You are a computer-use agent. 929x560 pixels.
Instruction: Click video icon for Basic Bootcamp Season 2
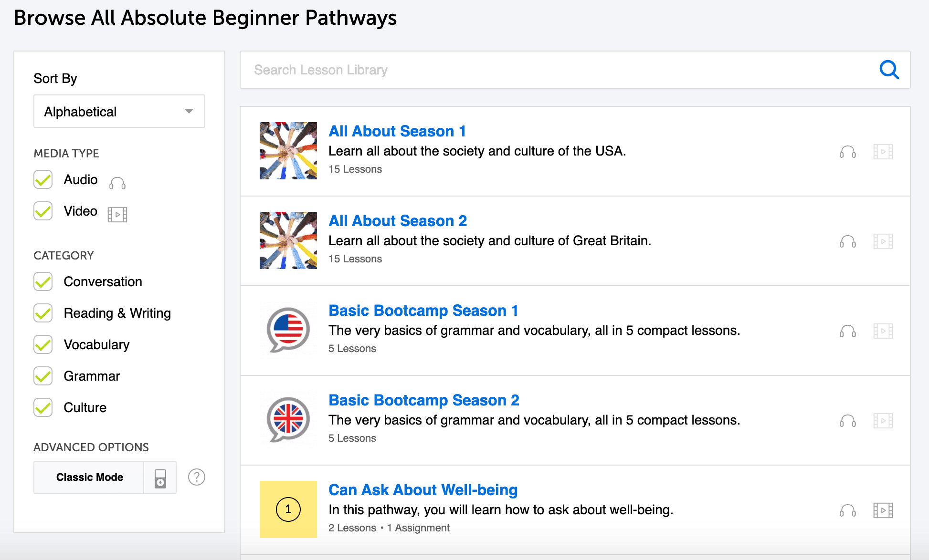coord(883,421)
